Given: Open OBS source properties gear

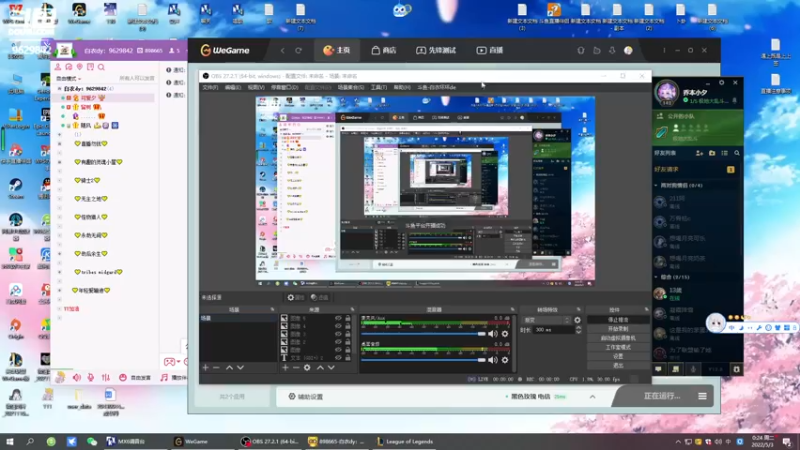Looking at the screenshot, I should click(x=307, y=367).
